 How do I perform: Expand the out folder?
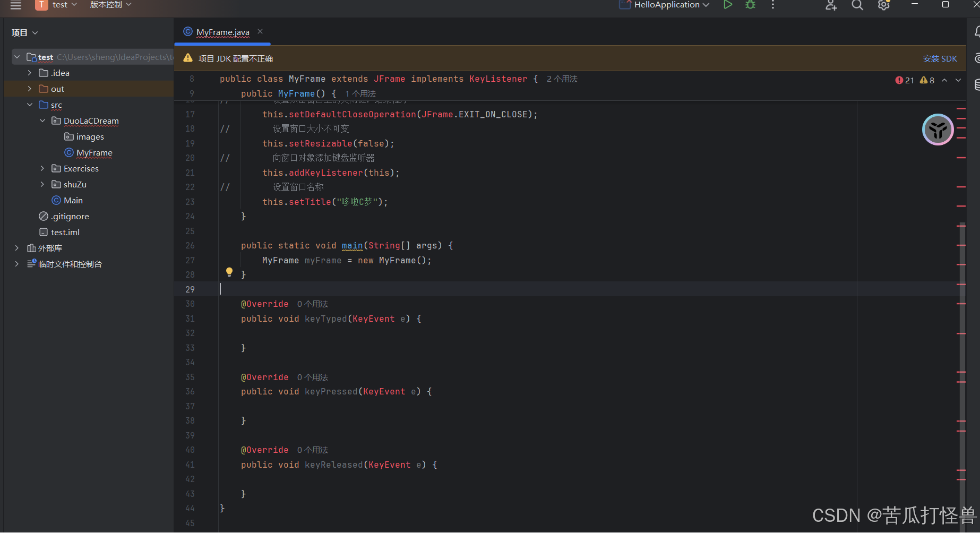(30, 89)
